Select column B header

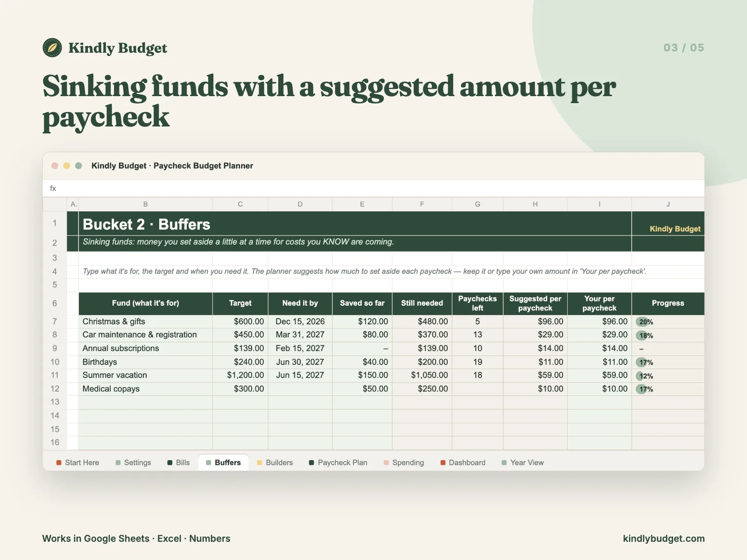(146, 204)
